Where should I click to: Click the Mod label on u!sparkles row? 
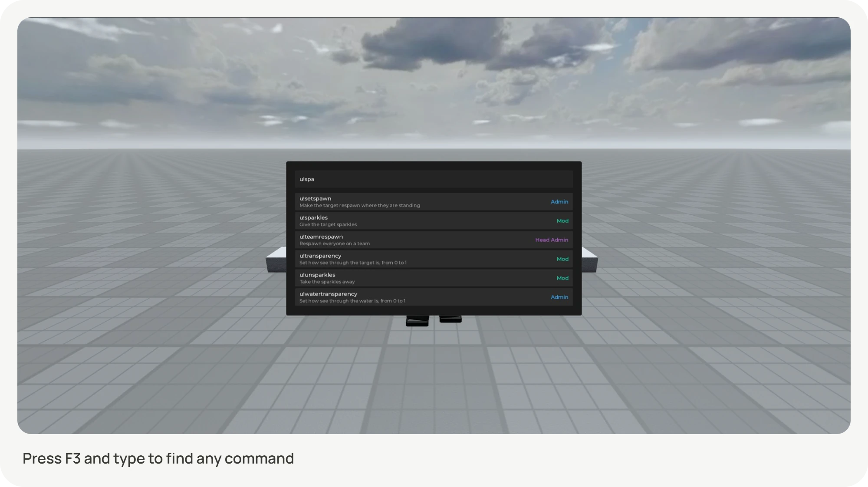[x=562, y=221]
